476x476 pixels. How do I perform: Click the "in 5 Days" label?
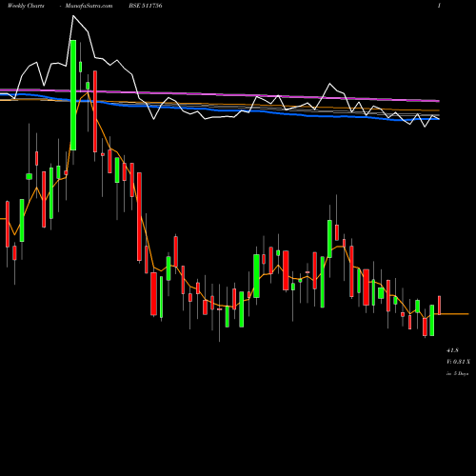(457, 374)
